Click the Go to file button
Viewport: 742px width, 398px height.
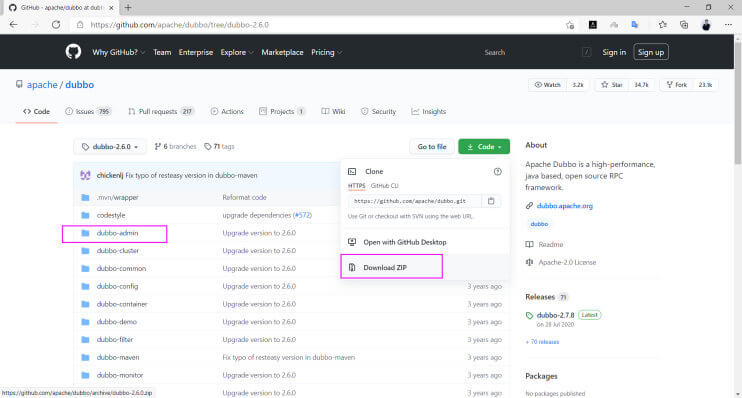click(x=432, y=147)
